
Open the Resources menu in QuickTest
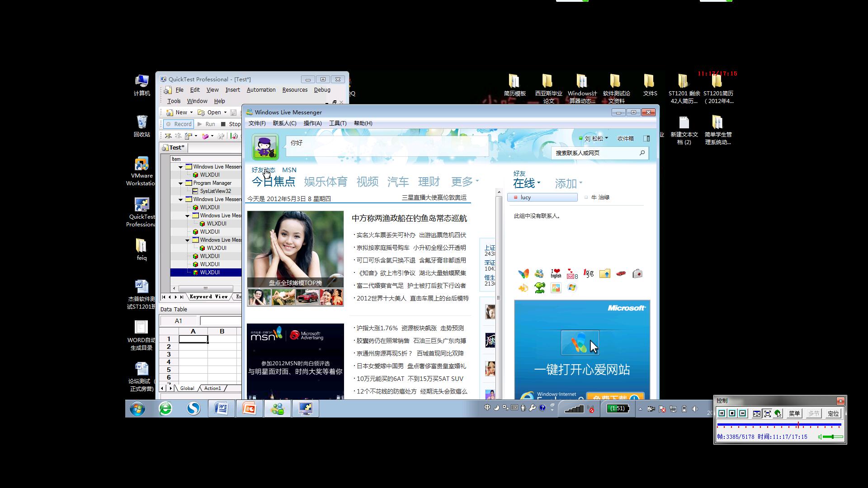tap(295, 90)
